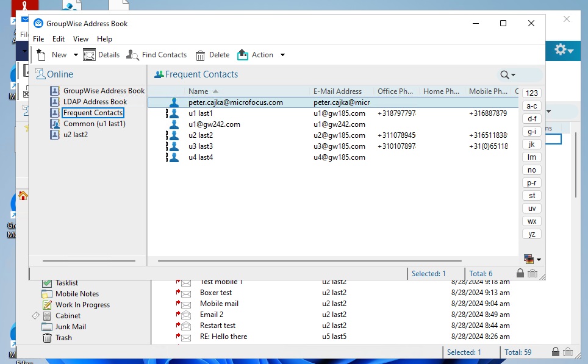Click the briefcase icon in Address Book status bar
Image resolution: width=588 pixels, height=364 pixels.
[x=532, y=273]
